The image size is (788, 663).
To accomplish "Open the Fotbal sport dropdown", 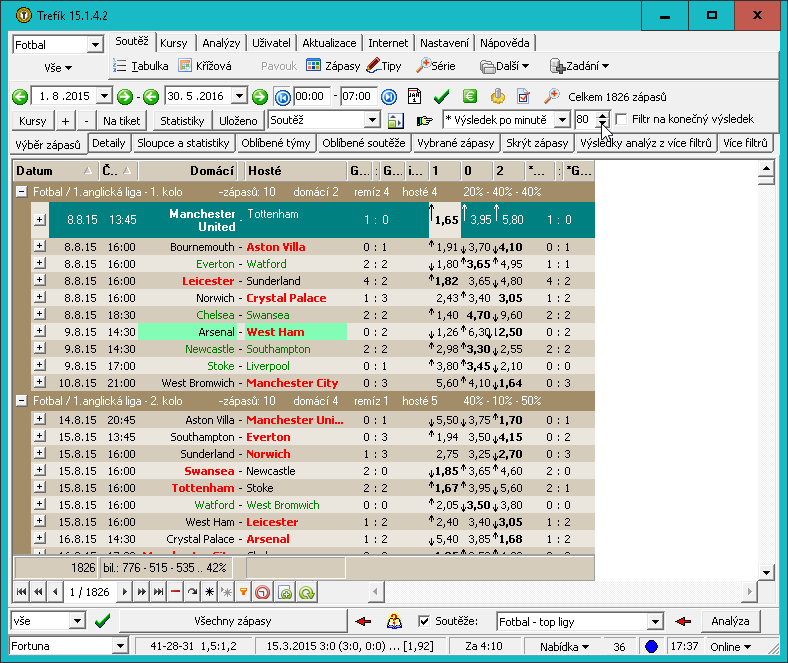I will [x=95, y=45].
